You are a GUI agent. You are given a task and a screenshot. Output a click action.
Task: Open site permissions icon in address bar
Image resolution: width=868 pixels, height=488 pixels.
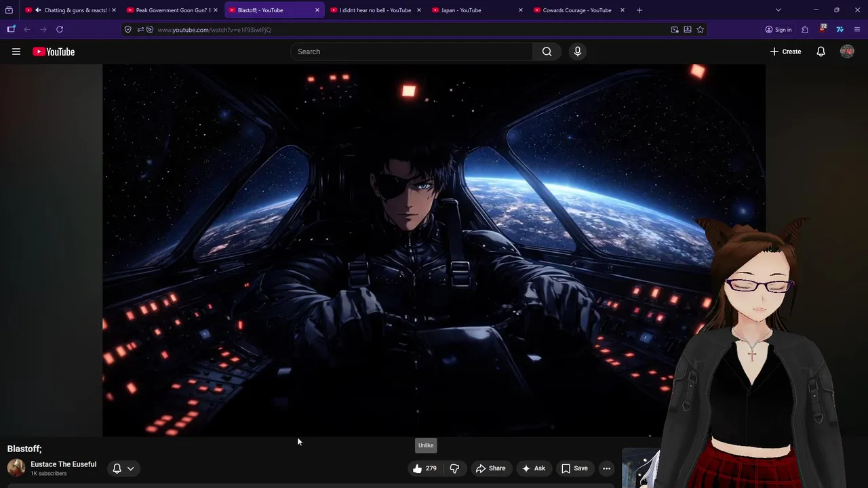pyautogui.click(x=140, y=29)
